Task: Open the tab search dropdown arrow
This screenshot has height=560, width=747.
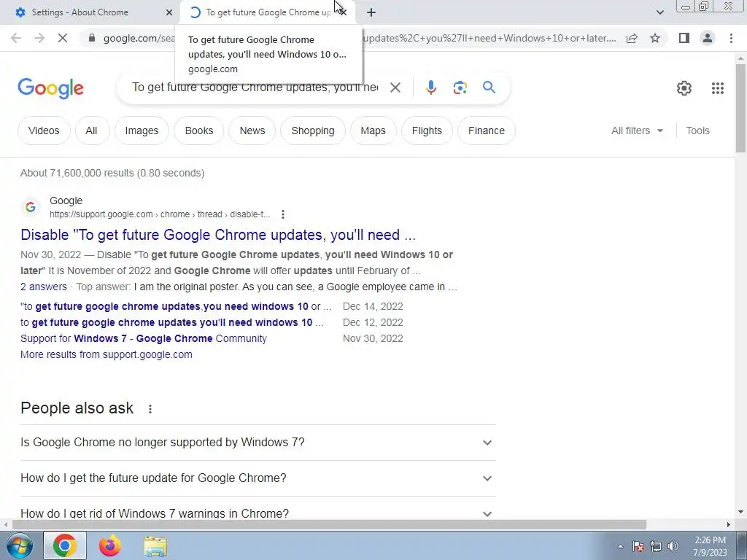Action: (x=659, y=12)
